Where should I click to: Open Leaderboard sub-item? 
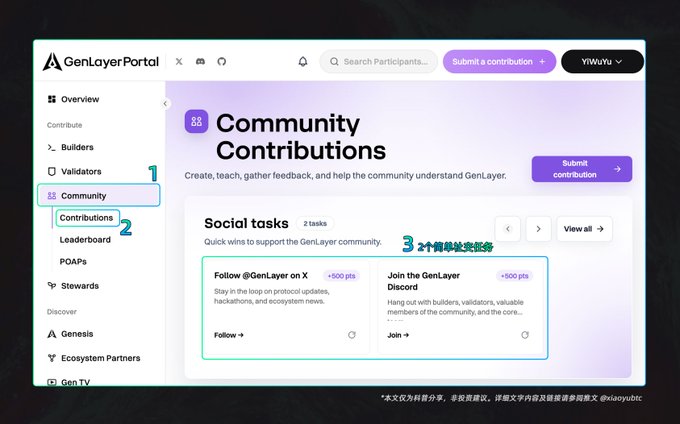[x=85, y=240]
